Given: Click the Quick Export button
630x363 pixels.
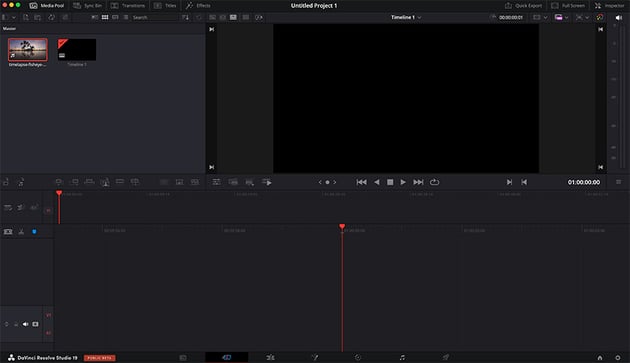Looking at the screenshot, I should pos(523,6).
